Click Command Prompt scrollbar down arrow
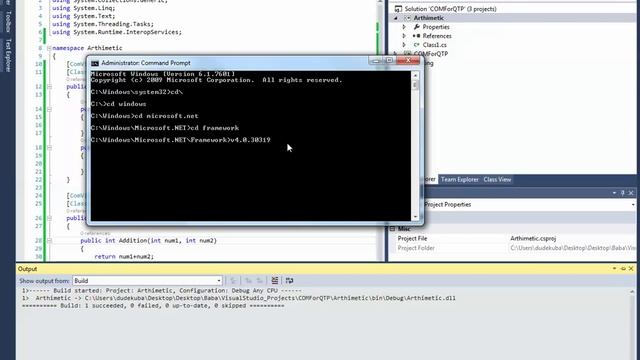Viewport: 640px width, 360px height. pyautogui.click(x=415, y=217)
